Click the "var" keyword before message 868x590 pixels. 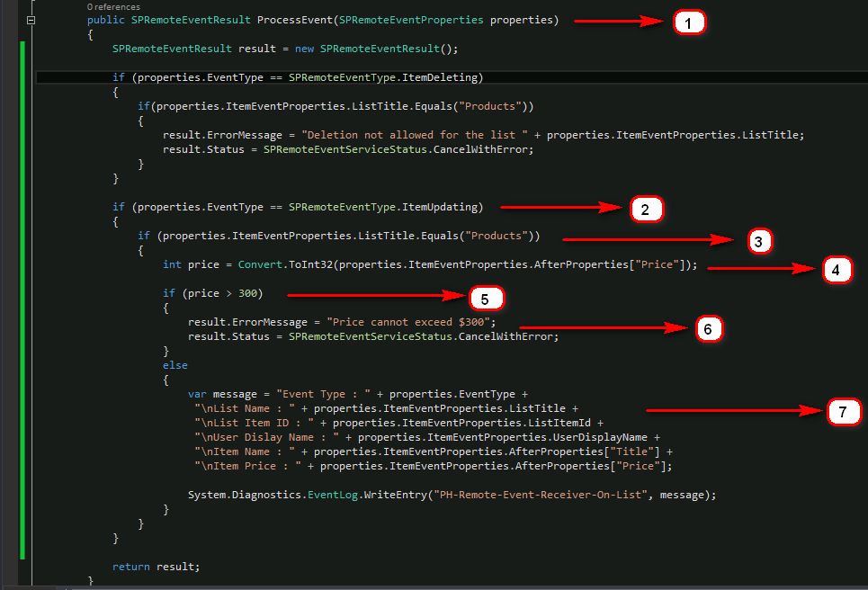197,394
